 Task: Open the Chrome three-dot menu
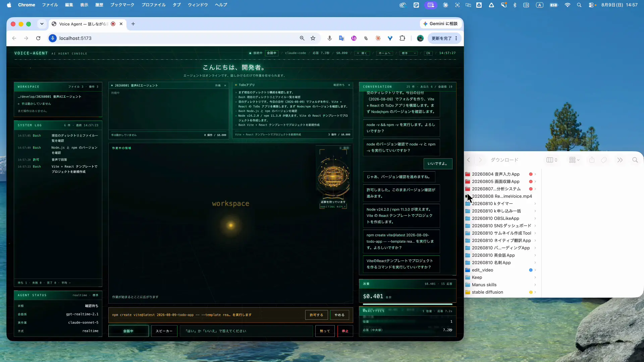coord(456,38)
